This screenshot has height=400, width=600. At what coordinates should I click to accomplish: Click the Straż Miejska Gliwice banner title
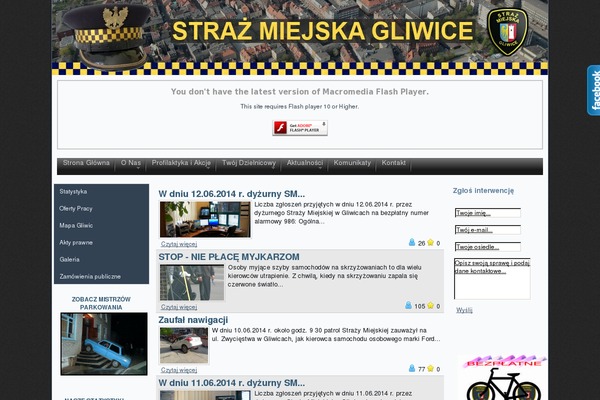pos(323,31)
